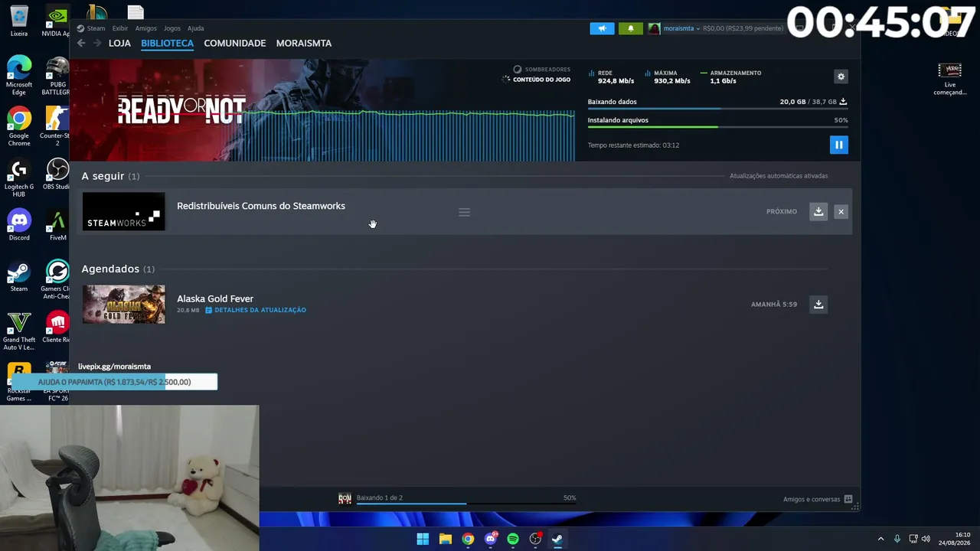
Task: Open Chrome from the taskbar
Action: tap(468, 539)
